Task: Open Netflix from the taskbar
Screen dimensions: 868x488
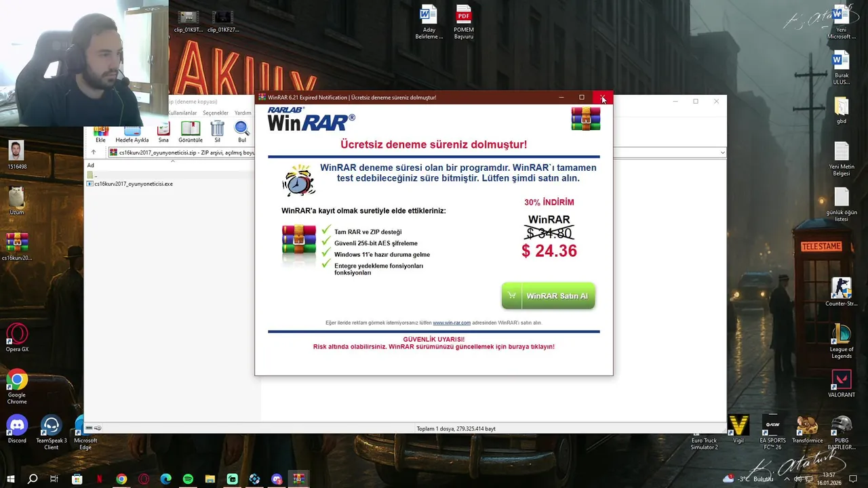Action: (x=99, y=479)
